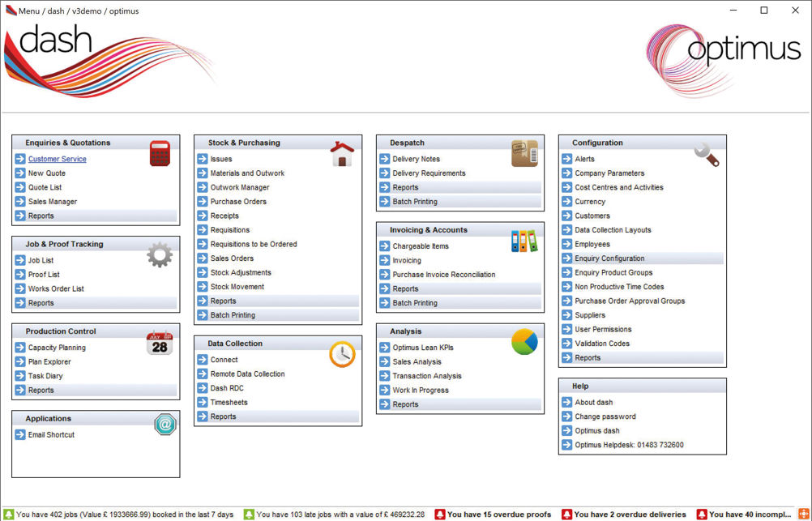Viewport: 812px width, 521px height.
Task: Click the warehouse house icon in Stock & Purchasing
Action: [342, 154]
